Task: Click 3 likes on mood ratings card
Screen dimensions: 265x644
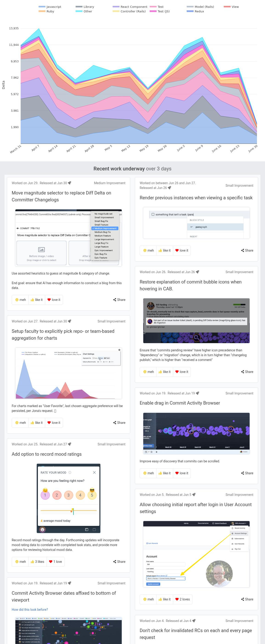Action: [x=37, y=562]
